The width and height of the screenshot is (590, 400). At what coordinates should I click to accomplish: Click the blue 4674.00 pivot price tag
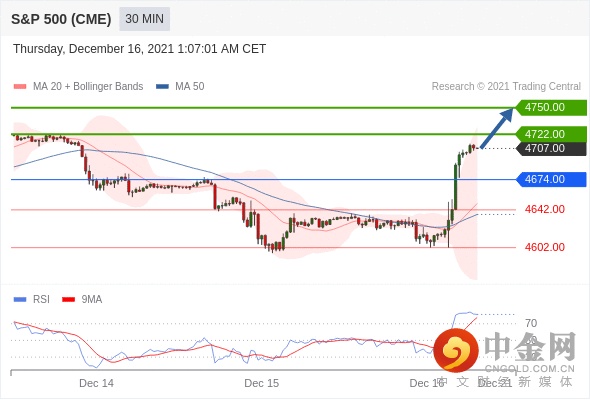[551, 179]
